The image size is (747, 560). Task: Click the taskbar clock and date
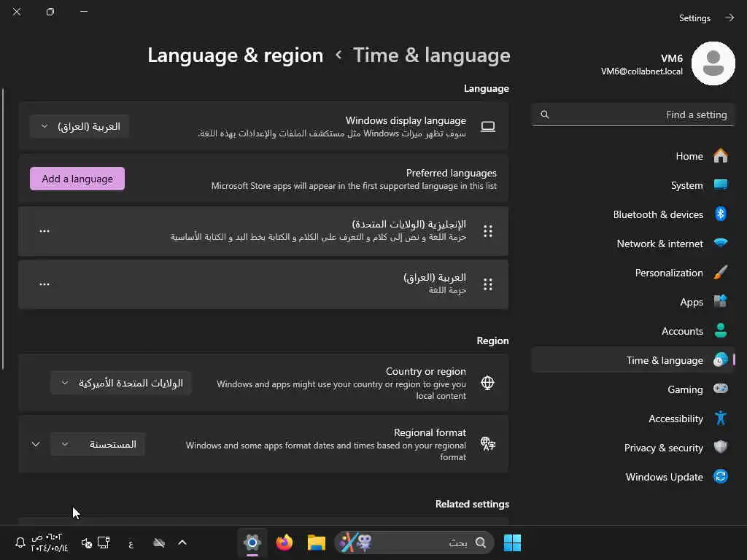click(49, 542)
